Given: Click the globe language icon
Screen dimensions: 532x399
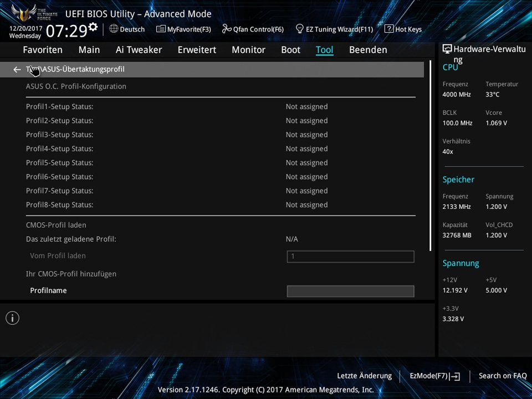Looking at the screenshot, I should 114,29.
